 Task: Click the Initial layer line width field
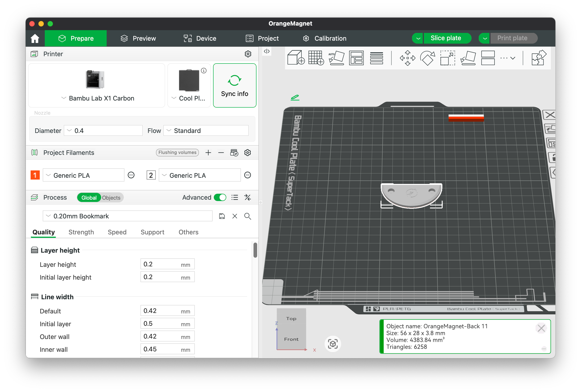167,324
